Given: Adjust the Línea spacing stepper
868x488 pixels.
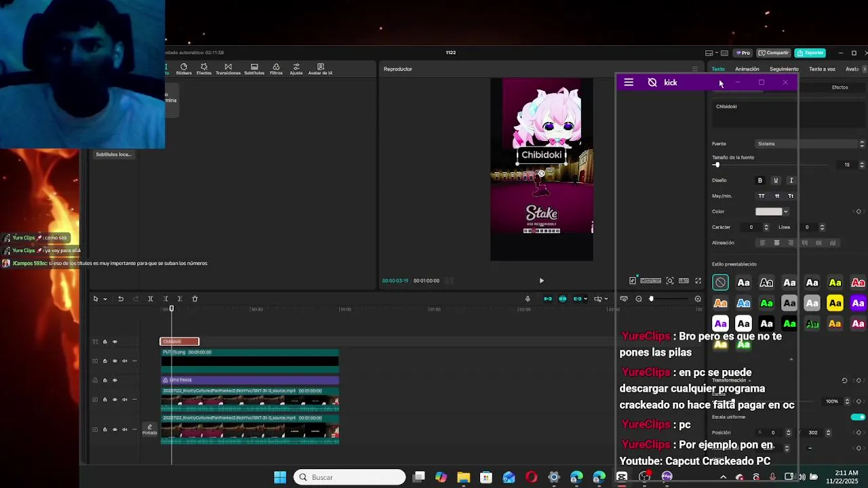Looking at the screenshot, I should (822, 227).
